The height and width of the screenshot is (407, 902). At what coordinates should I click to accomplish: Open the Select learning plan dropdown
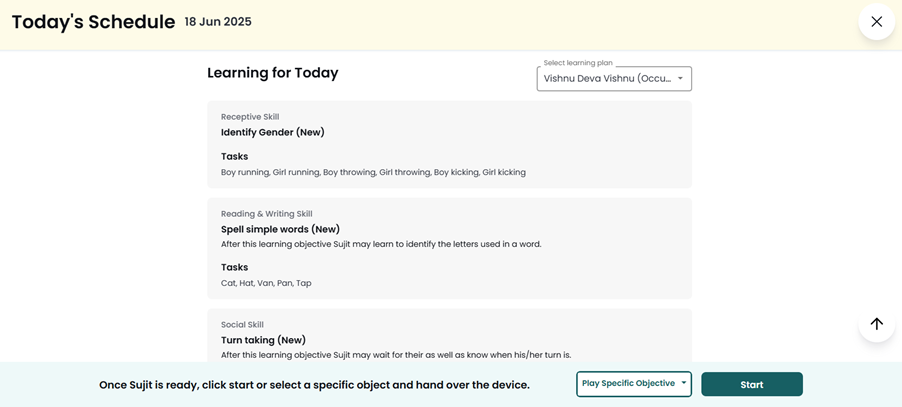[614, 79]
